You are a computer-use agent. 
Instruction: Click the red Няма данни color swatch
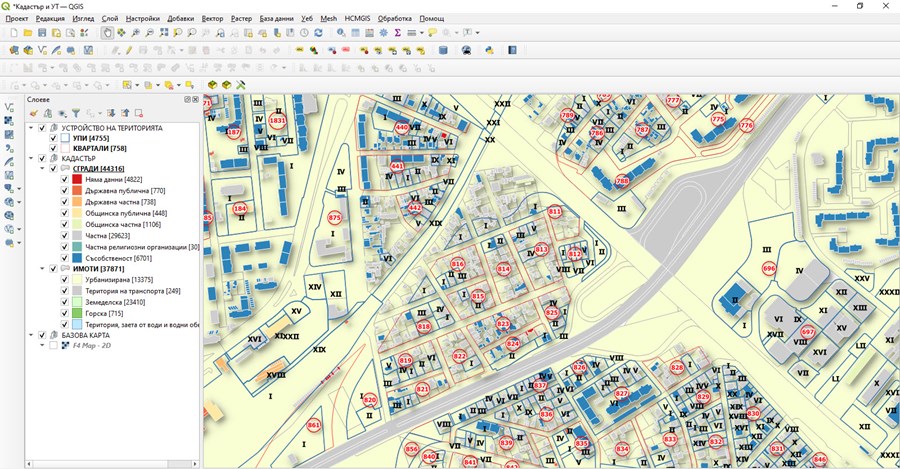(77, 179)
